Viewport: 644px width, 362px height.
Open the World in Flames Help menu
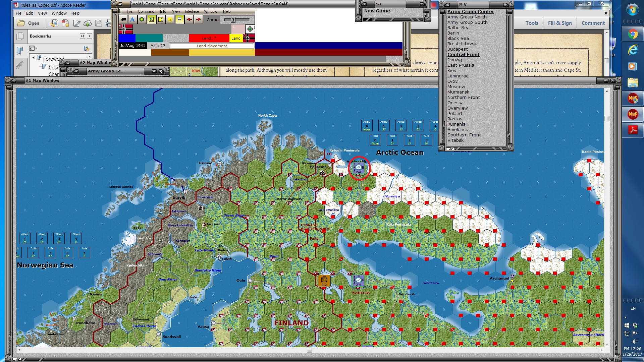227,11
